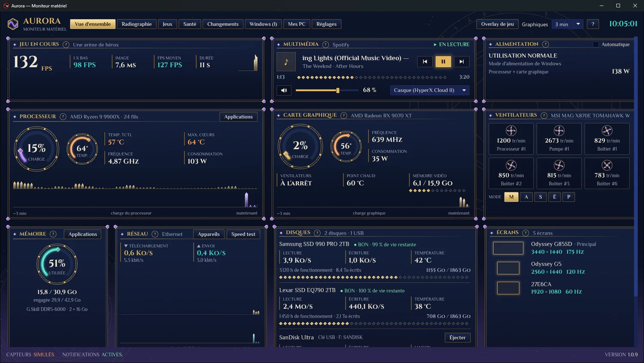Open the Graphiques 3 min dropdown
Viewport: 644px width, 363px height.
point(568,24)
